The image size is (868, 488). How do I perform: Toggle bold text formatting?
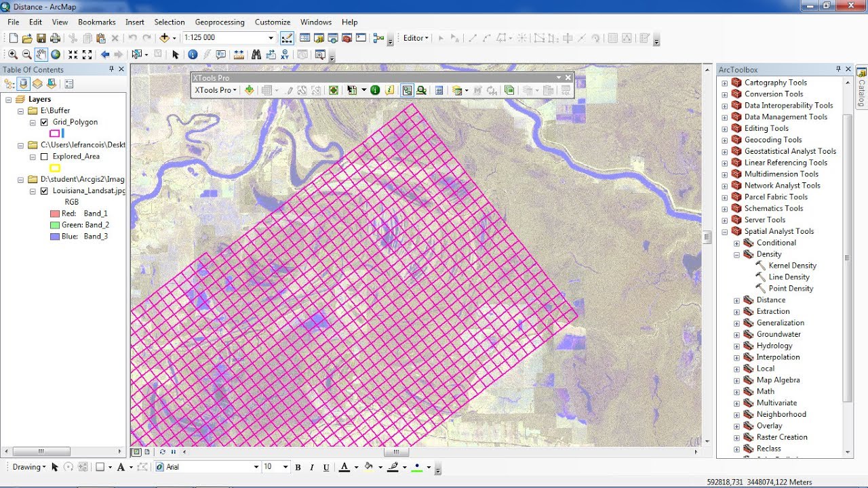point(298,467)
